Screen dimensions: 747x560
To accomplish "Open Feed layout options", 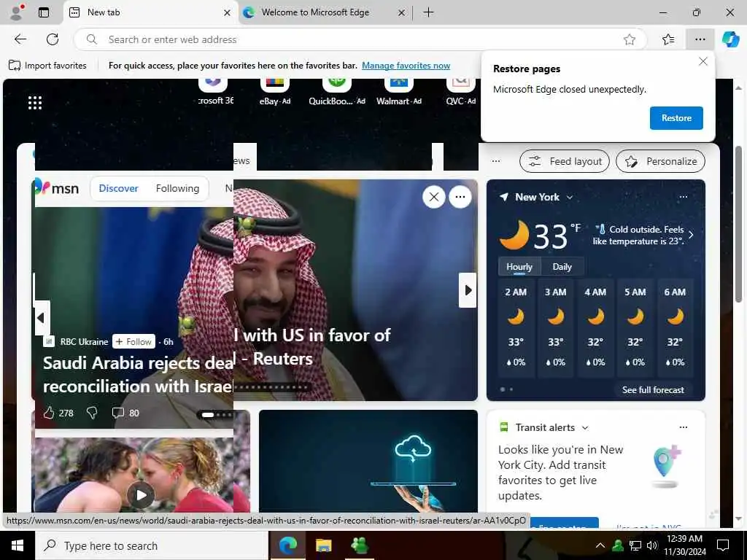I will coord(564,161).
